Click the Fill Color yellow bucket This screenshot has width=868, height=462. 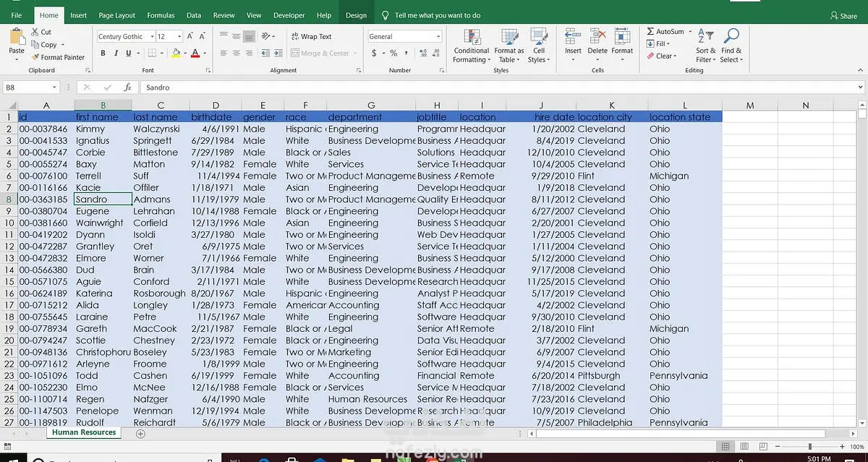(176, 54)
